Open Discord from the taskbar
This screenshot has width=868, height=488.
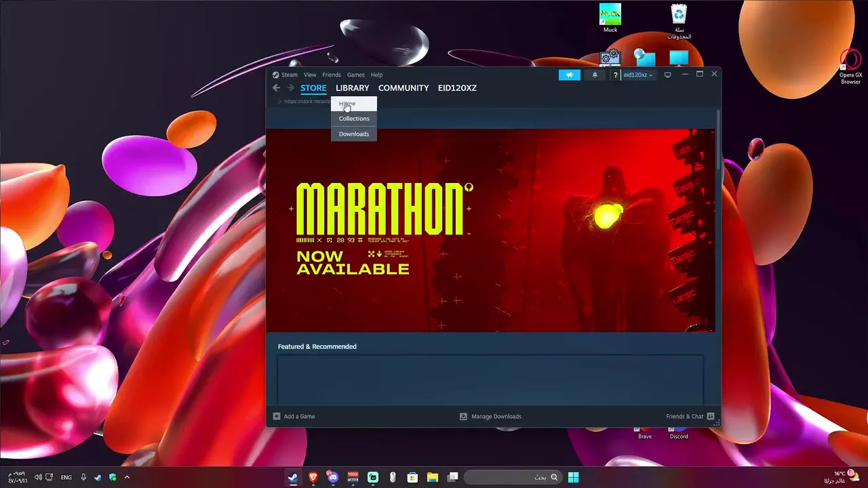[x=332, y=477]
